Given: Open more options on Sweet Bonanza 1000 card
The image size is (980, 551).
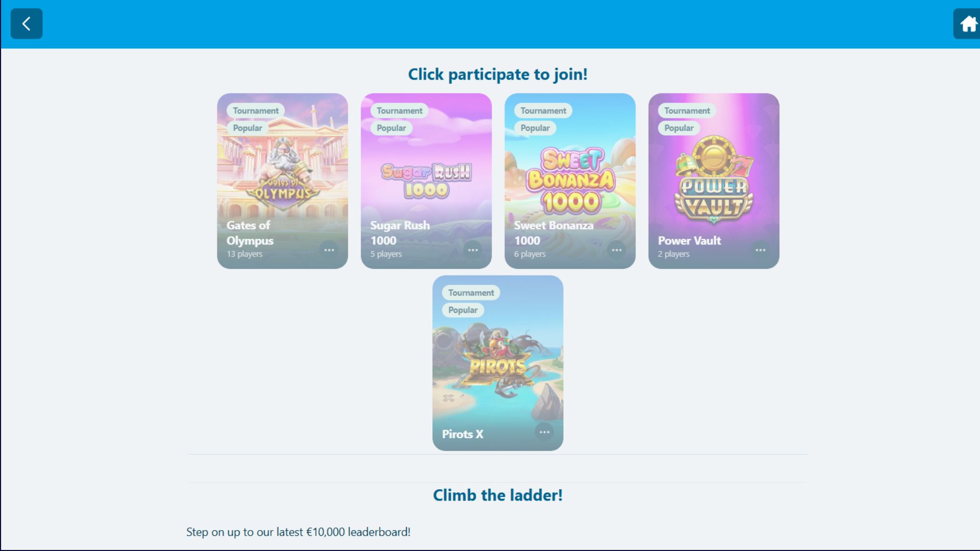Looking at the screenshot, I should (617, 250).
